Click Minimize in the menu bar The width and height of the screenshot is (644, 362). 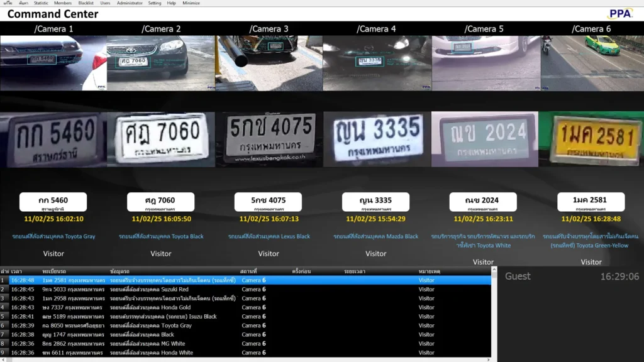click(191, 3)
